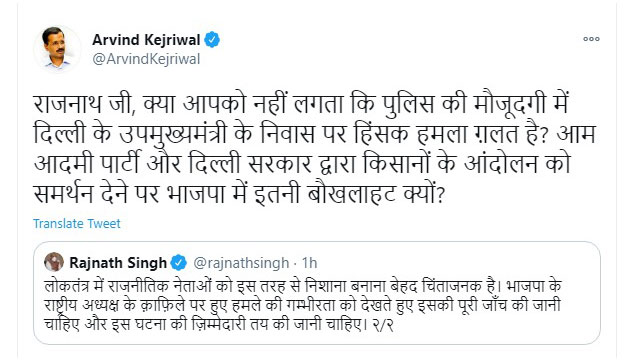This screenshot has width=640, height=360.
Task: Click quoted tweet's second line starting राष्ट्रीय अध्यक्ष
Action: point(302,305)
